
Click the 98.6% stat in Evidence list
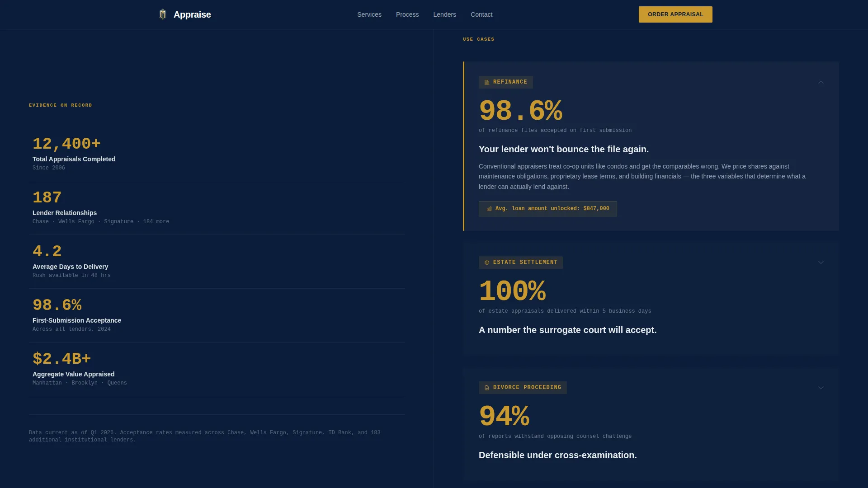tap(57, 305)
